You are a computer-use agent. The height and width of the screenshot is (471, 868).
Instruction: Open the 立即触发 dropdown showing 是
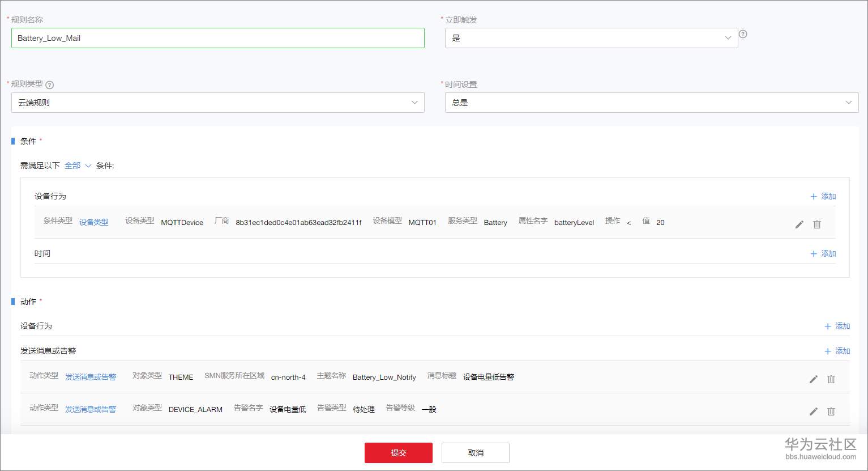point(591,38)
